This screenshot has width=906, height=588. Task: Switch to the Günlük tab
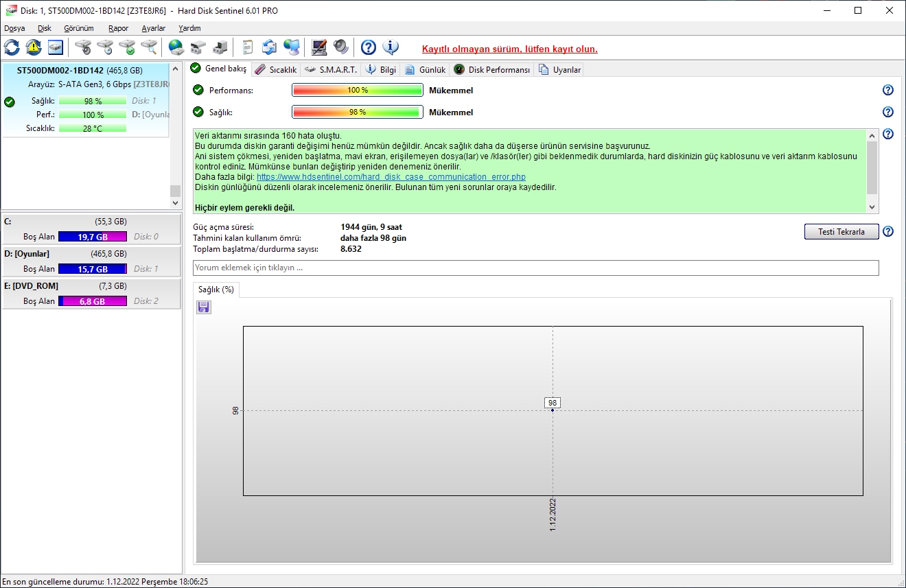pos(426,69)
